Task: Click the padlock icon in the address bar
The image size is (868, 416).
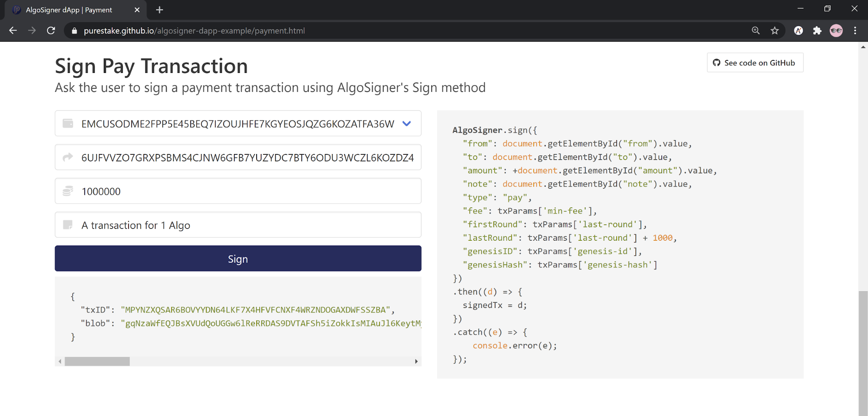Action: point(74,30)
